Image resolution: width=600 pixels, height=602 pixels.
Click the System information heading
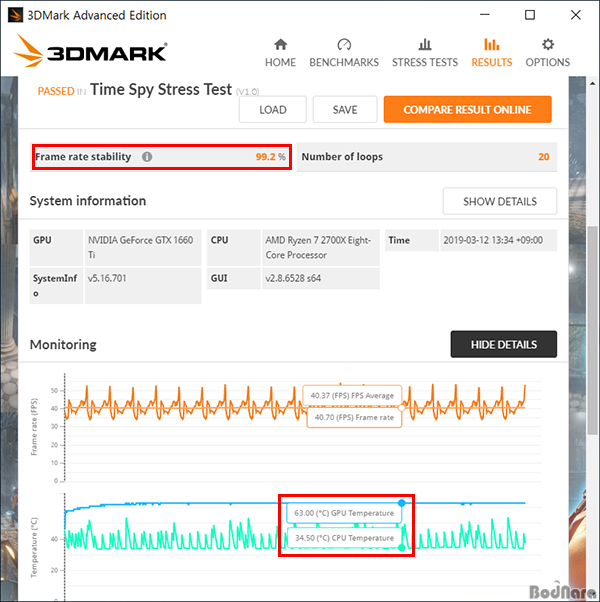point(88,201)
